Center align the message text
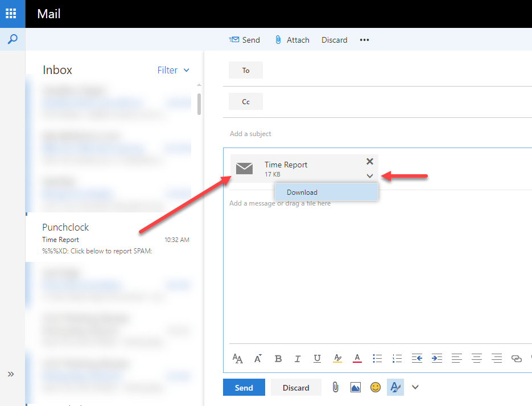Image resolution: width=532 pixels, height=406 pixels. tap(477, 359)
